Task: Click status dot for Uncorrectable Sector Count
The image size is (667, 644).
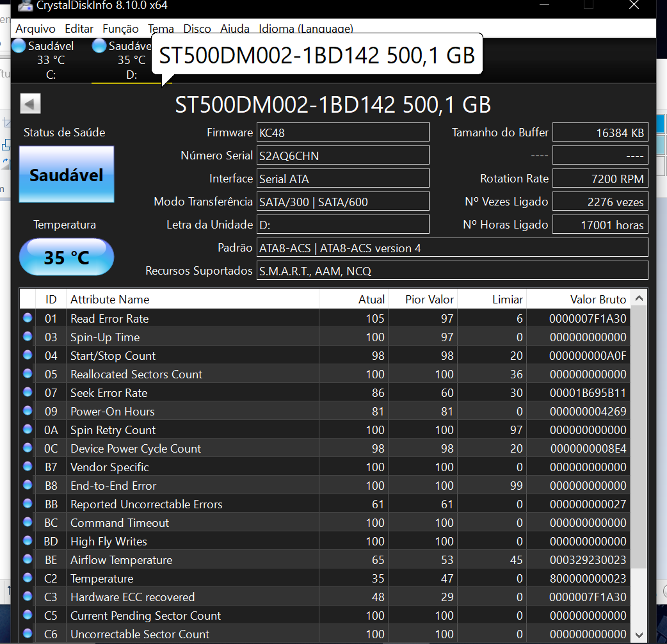Action: [x=28, y=633]
